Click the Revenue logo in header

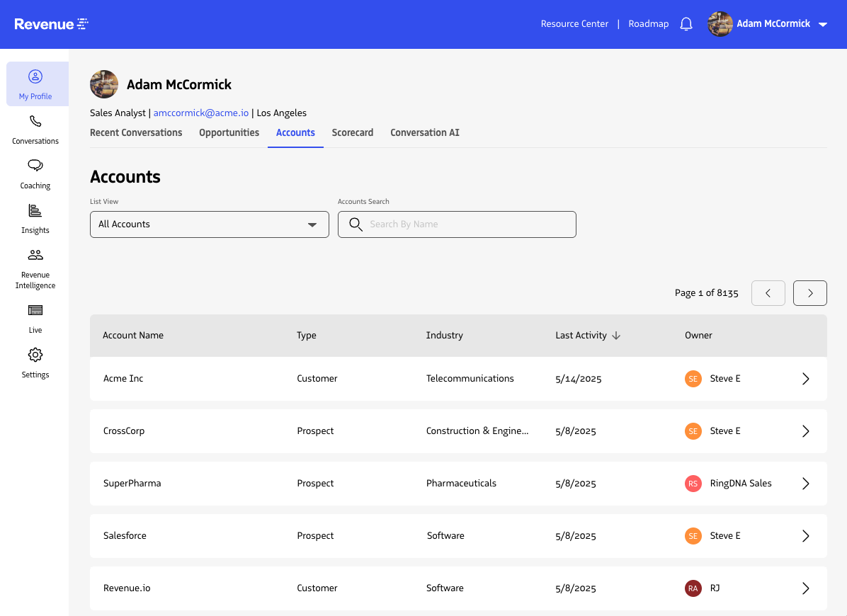pos(51,24)
